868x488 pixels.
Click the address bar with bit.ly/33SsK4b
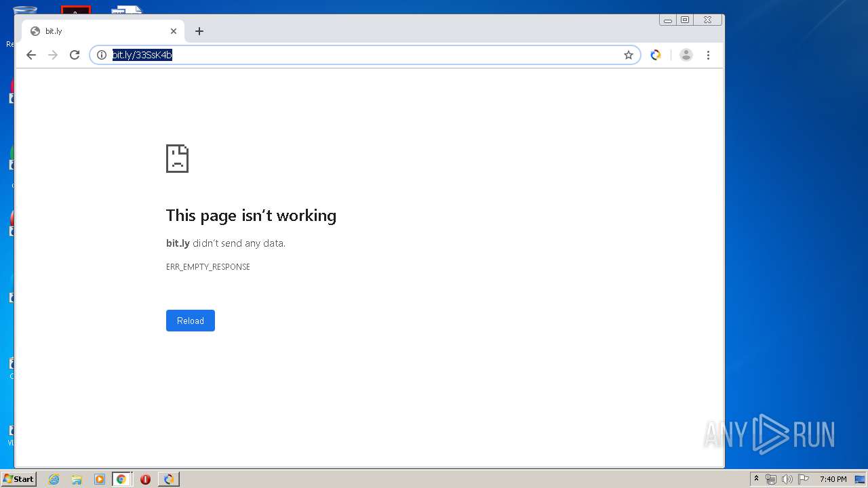(366, 55)
